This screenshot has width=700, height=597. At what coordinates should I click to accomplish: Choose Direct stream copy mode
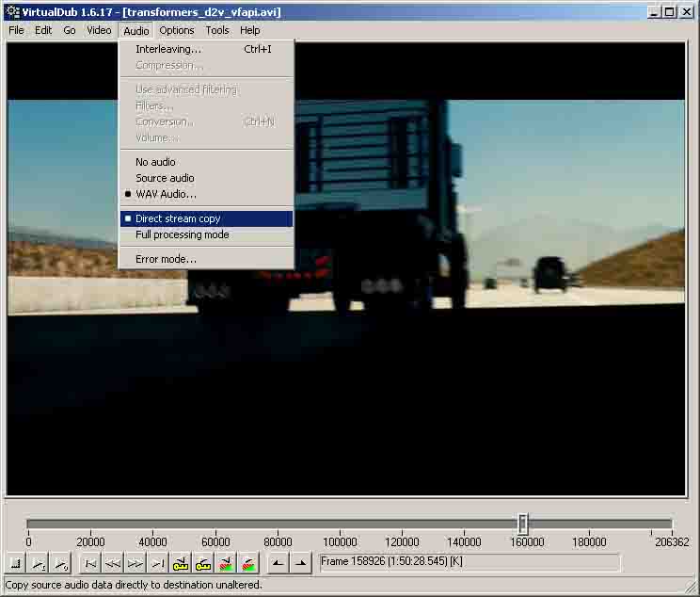click(x=206, y=218)
